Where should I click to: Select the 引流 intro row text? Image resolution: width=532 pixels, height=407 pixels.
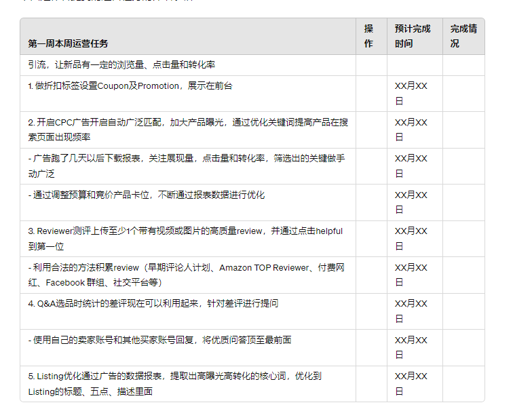(x=122, y=65)
